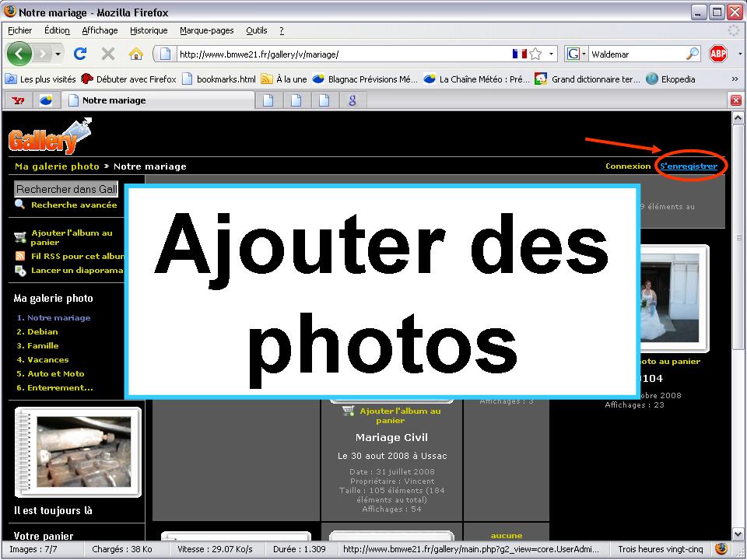Go to the Home page icon
This screenshot has width=747, height=560.
coord(135,54)
